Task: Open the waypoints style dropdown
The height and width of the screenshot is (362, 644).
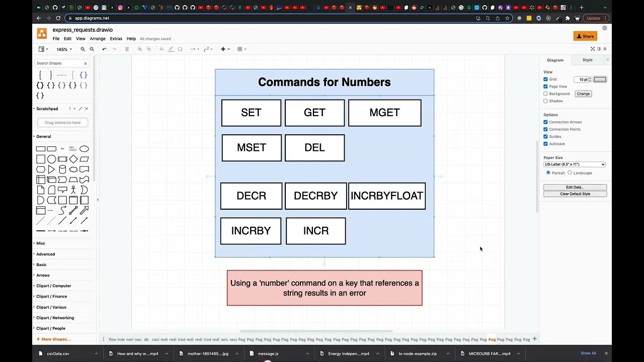Action: pos(208,49)
